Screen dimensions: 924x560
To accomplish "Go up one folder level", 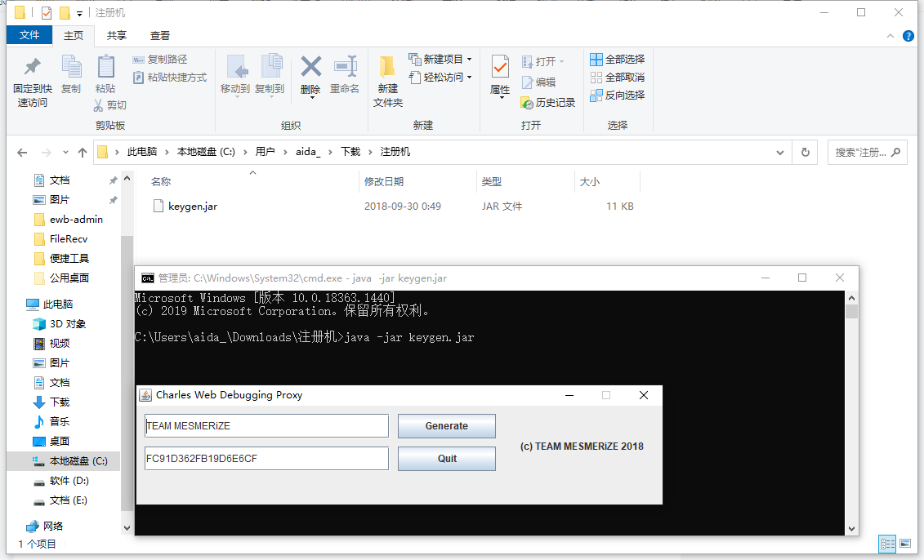I will (83, 153).
